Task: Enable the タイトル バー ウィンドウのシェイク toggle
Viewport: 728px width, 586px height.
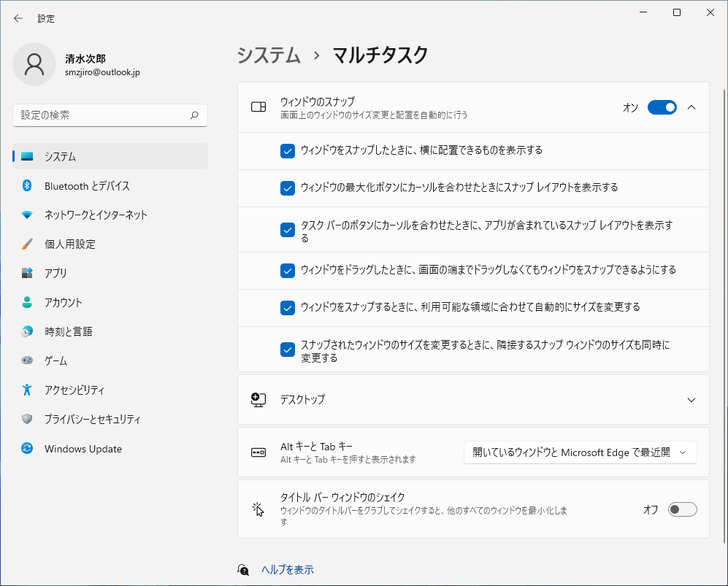Action: point(682,509)
